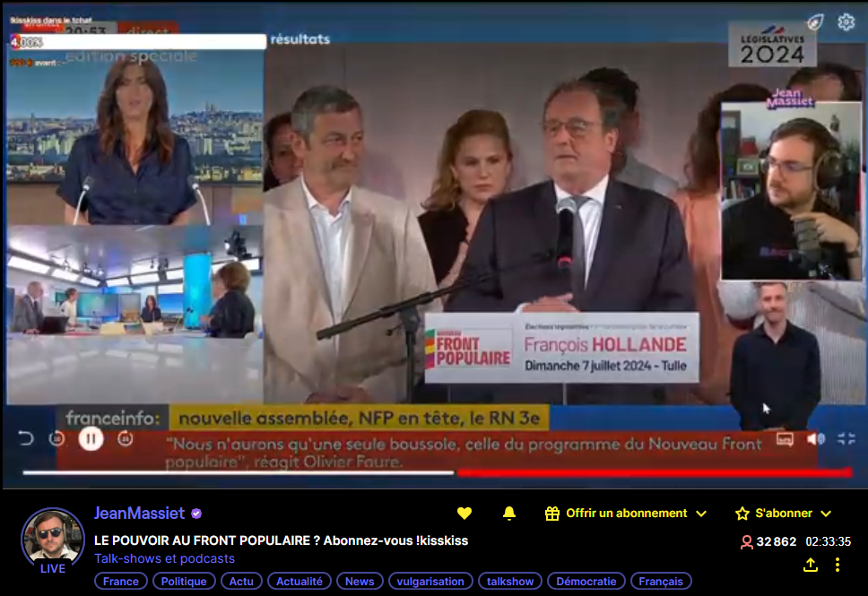Open the three-dot more options menu

[838, 565]
